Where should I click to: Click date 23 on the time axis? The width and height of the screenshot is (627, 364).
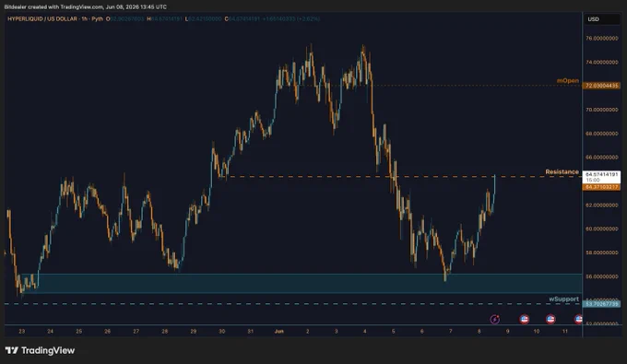point(21,331)
